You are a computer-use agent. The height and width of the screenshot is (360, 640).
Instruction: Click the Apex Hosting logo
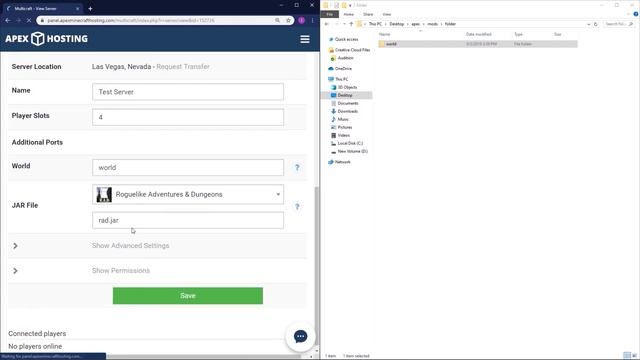click(47, 39)
